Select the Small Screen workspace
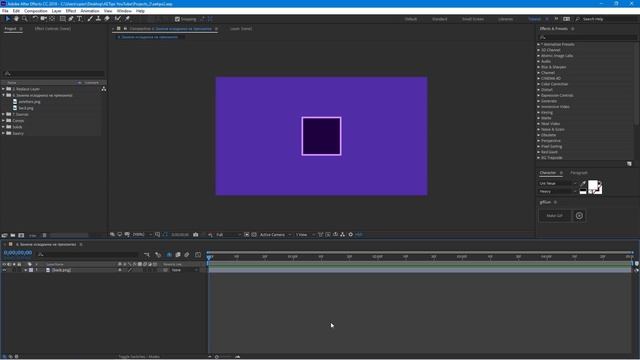 [473, 19]
